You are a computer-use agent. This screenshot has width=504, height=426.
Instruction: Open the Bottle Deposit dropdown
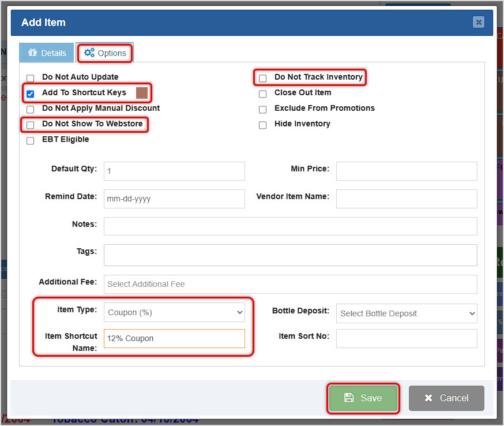407,313
